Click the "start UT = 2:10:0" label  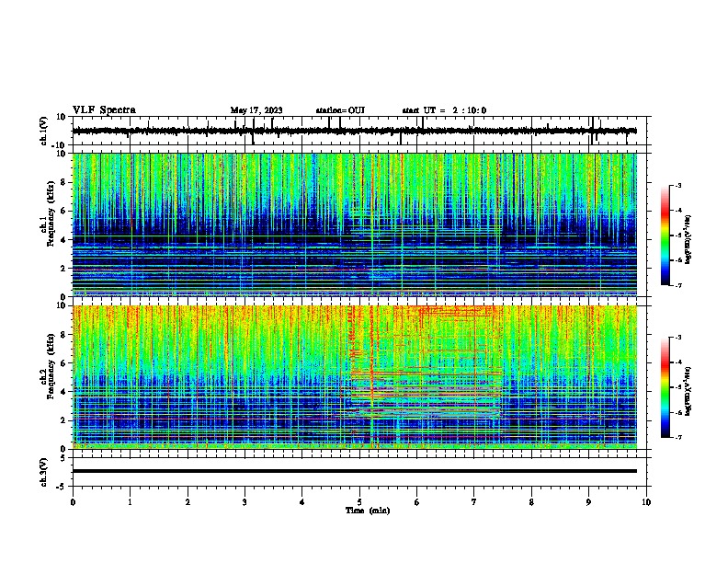click(x=444, y=110)
